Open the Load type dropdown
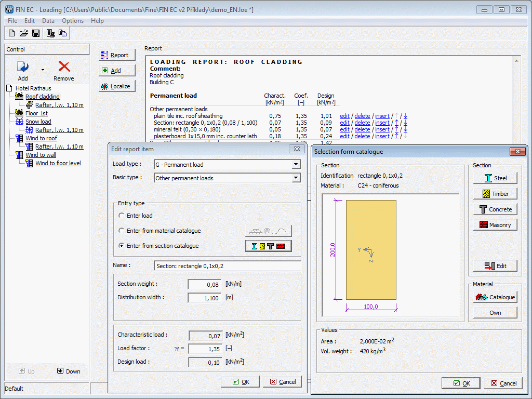The height and width of the screenshot is (399, 532). tap(296, 164)
